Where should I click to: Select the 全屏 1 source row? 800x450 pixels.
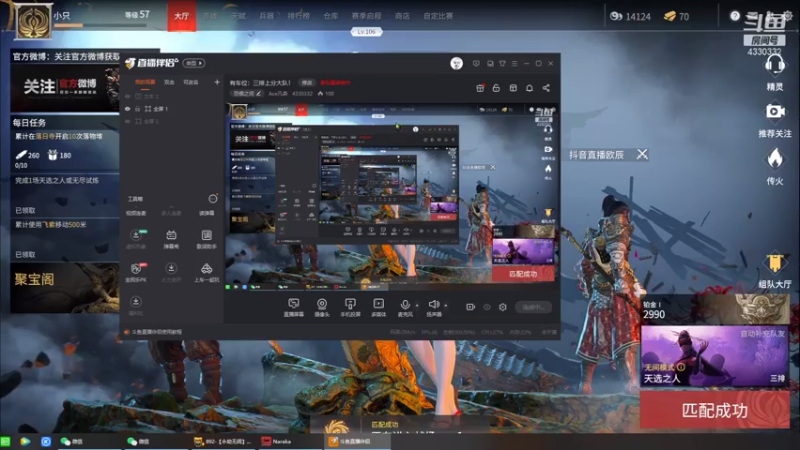172,109
